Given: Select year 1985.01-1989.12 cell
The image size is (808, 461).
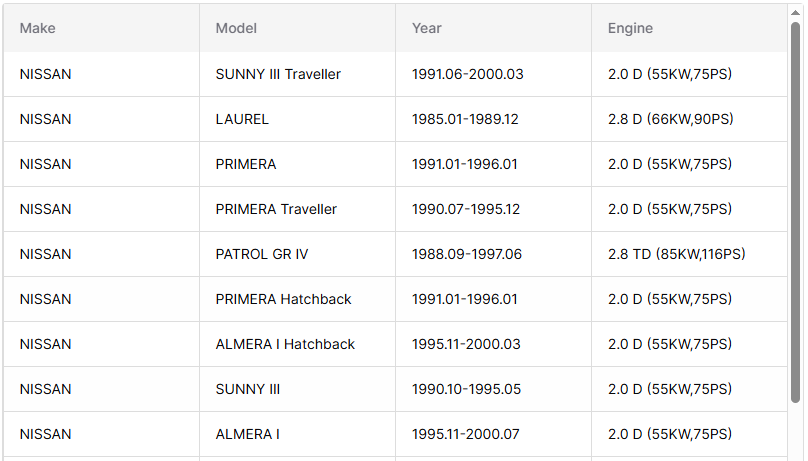Looking at the screenshot, I should tap(465, 119).
